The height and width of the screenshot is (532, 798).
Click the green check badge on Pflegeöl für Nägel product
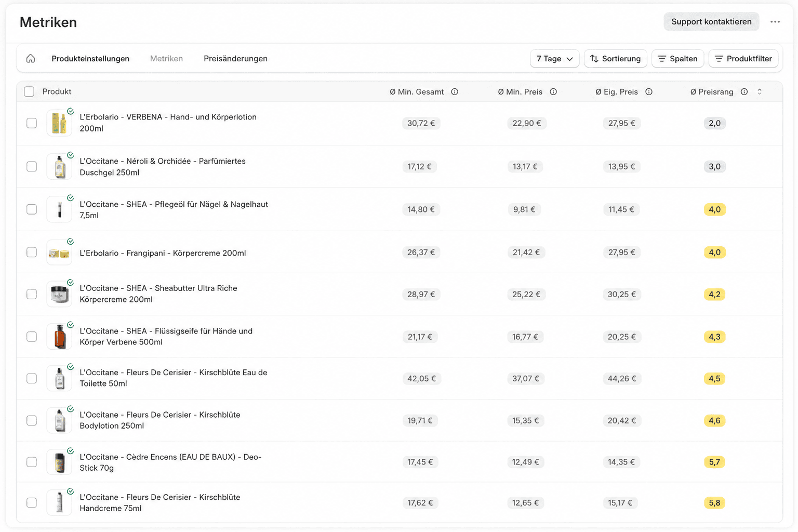pyautogui.click(x=70, y=198)
